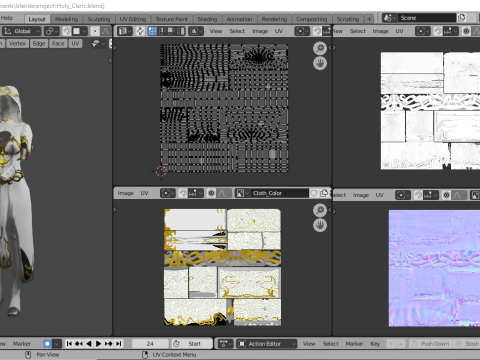
Task: Open the pivot point dropdown in 3D viewport
Action: (x=52, y=31)
